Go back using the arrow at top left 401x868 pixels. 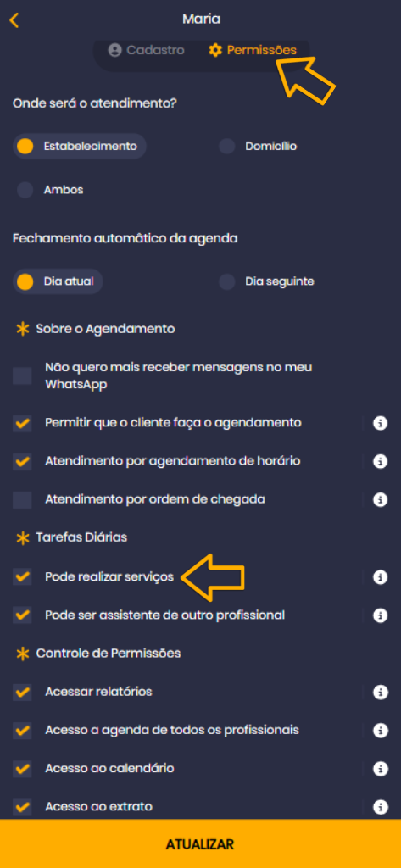pos(14,20)
